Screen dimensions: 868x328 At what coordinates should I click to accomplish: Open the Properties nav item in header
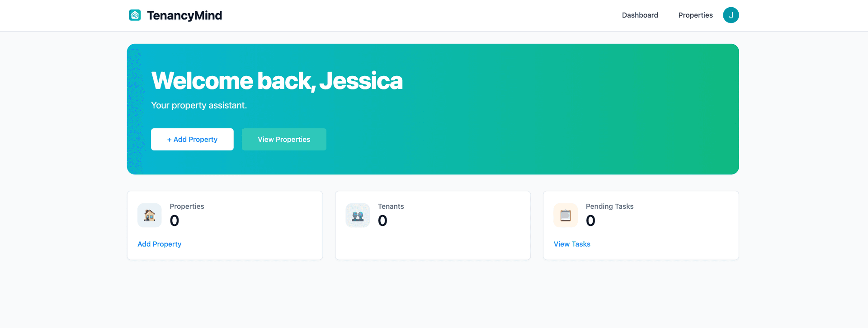pyautogui.click(x=695, y=15)
